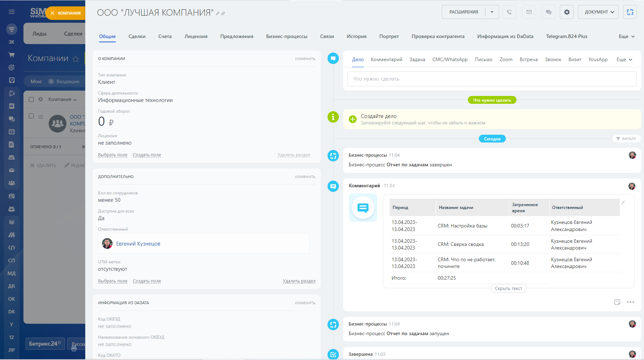Screen dimensions: 644x360
Task: Expand the РАСШИРЕНИЯ dropdown arrow
Action: tap(492, 12)
